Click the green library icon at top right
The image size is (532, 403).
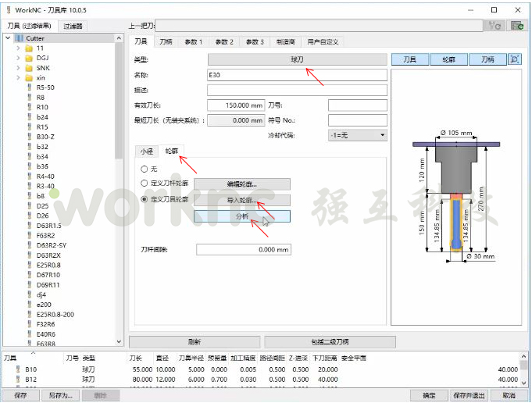pyautogui.click(x=517, y=26)
